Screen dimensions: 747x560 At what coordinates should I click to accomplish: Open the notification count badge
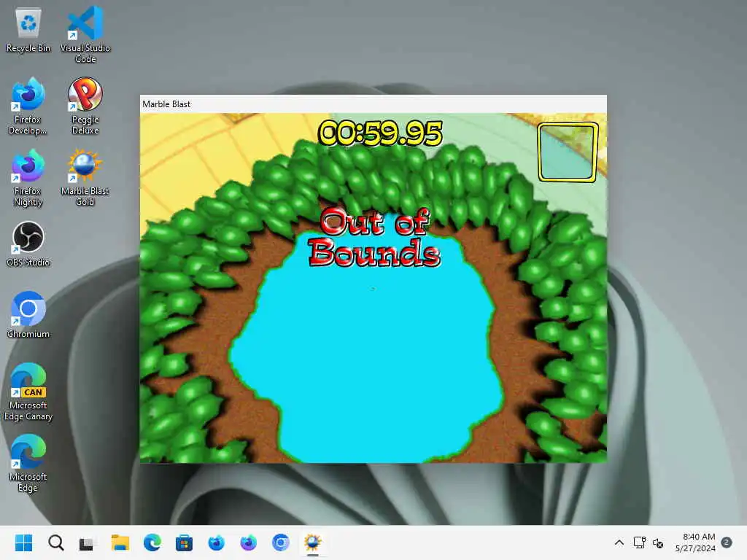pyautogui.click(x=727, y=542)
